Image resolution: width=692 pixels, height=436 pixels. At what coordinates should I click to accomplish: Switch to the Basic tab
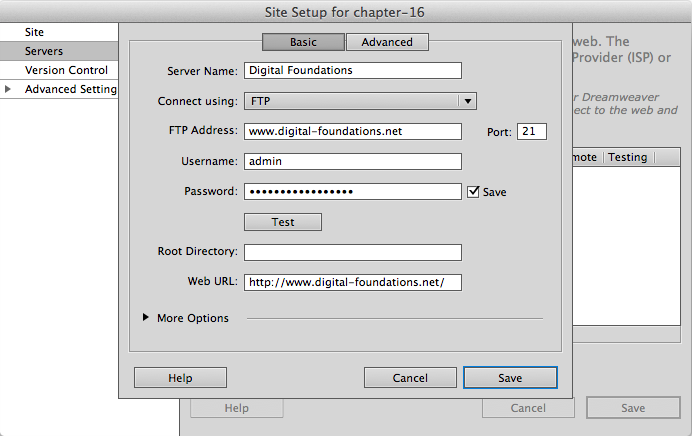(303, 42)
